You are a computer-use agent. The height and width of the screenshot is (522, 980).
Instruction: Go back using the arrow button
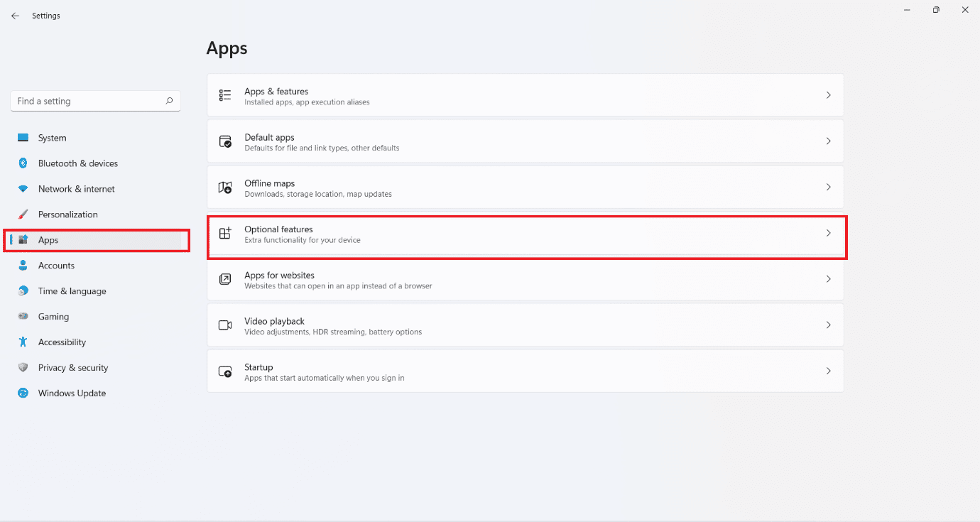15,16
